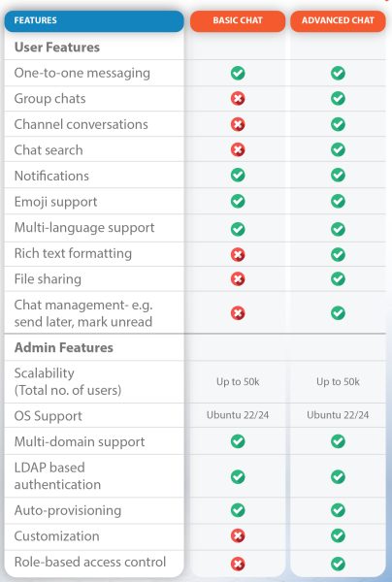Viewport: 392px width, 582px height.
Task: Click the Basic Chat cross for Chat search
Action: pyautogui.click(x=238, y=149)
